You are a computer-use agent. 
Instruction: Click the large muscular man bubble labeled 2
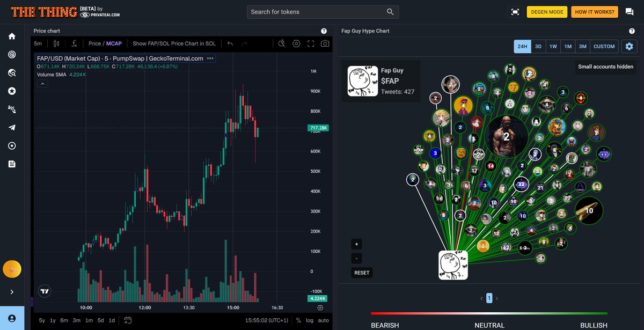point(506,136)
